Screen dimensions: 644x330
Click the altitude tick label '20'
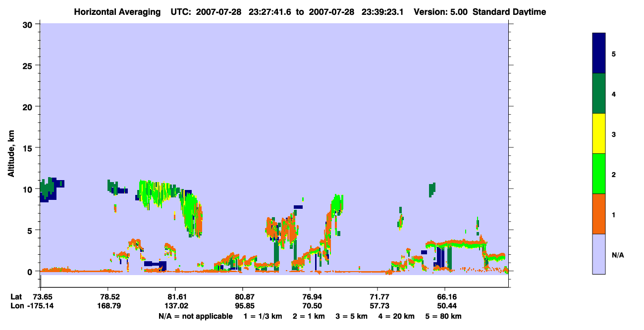[29, 106]
